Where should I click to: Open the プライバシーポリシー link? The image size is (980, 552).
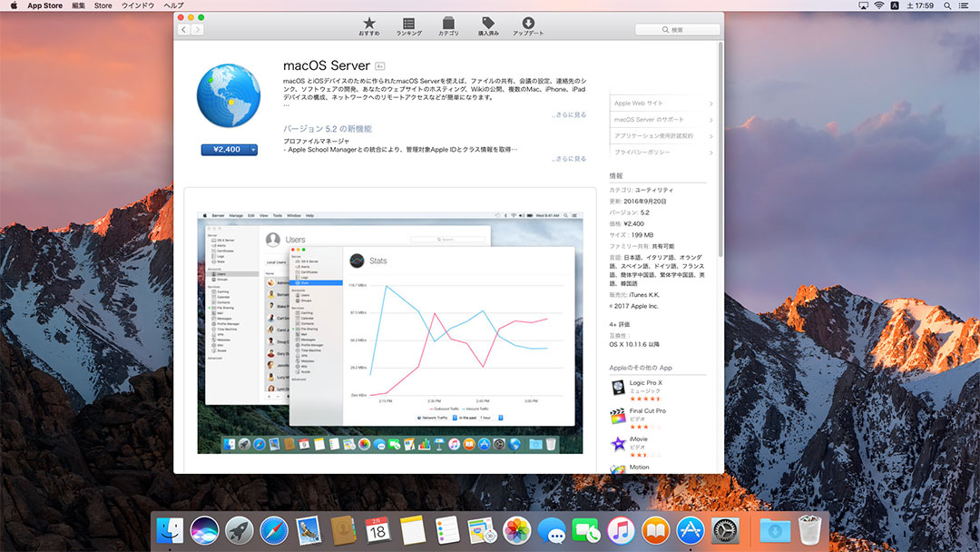[x=661, y=152]
